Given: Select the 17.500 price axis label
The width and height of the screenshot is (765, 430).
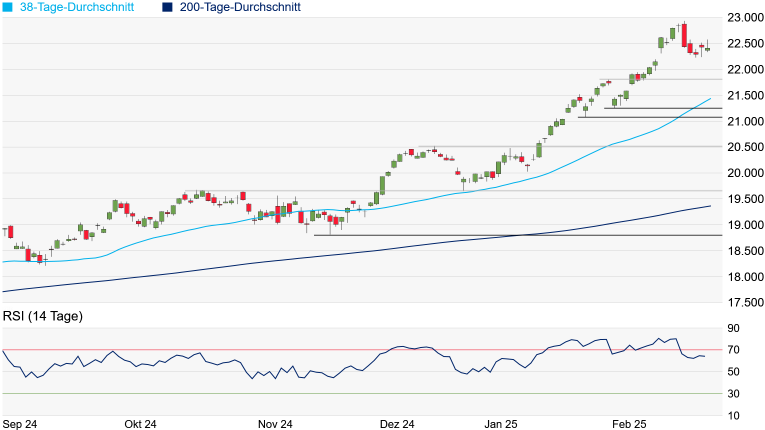Looking at the screenshot, I should [746, 302].
